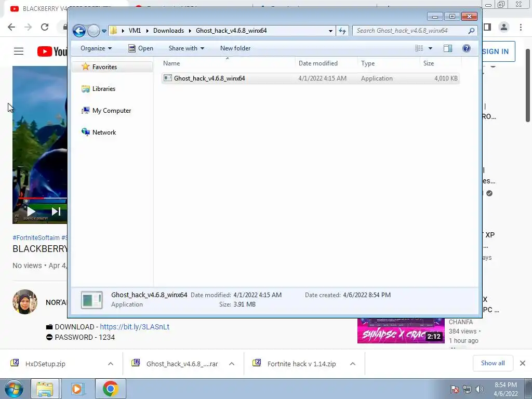Viewport: 532px width, 399px height.
Task: Open the Synapse X crack video thumbnail
Action: (x=401, y=330)
